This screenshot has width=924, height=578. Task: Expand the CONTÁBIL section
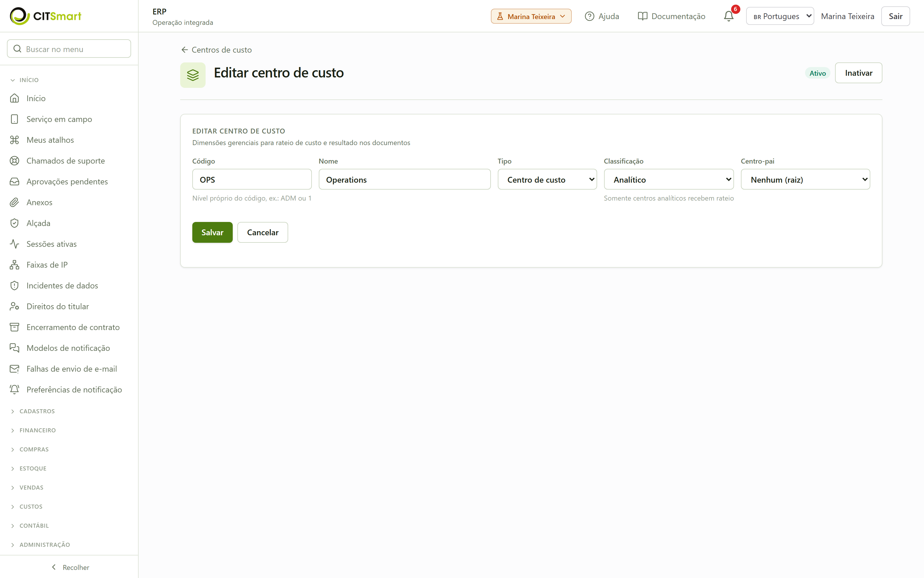30,526
